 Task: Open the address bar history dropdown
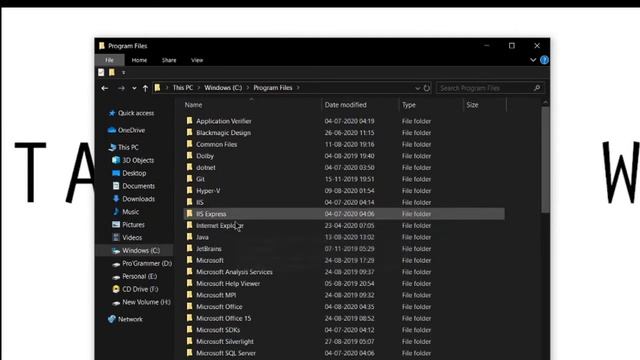pos(418,88)
